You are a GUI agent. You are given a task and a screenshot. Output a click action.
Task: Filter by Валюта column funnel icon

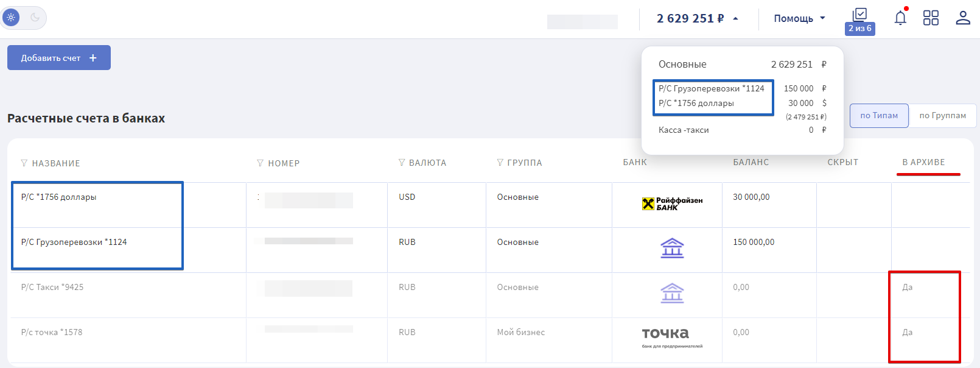(401, 163)
